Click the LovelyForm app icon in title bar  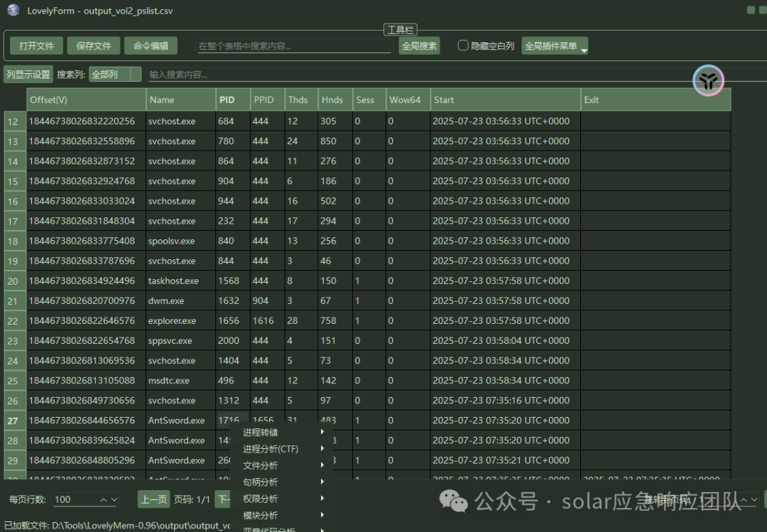[13, 10]
